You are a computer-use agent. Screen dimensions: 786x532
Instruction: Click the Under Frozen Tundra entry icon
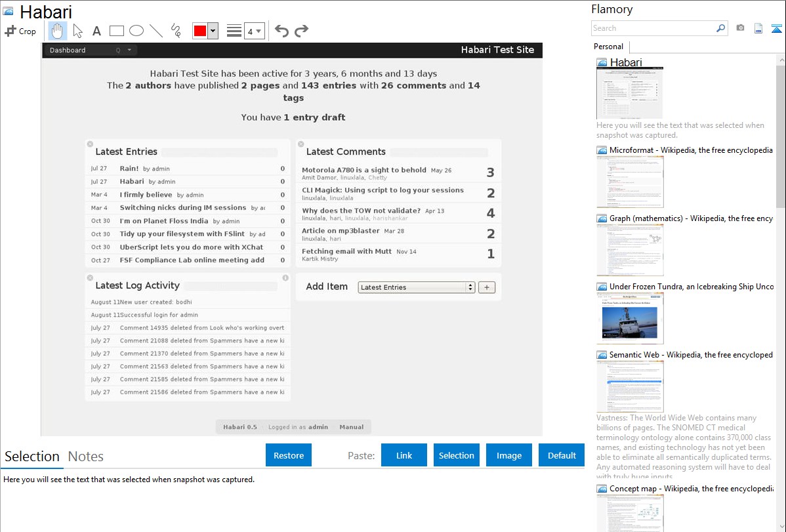pos(602,287)
